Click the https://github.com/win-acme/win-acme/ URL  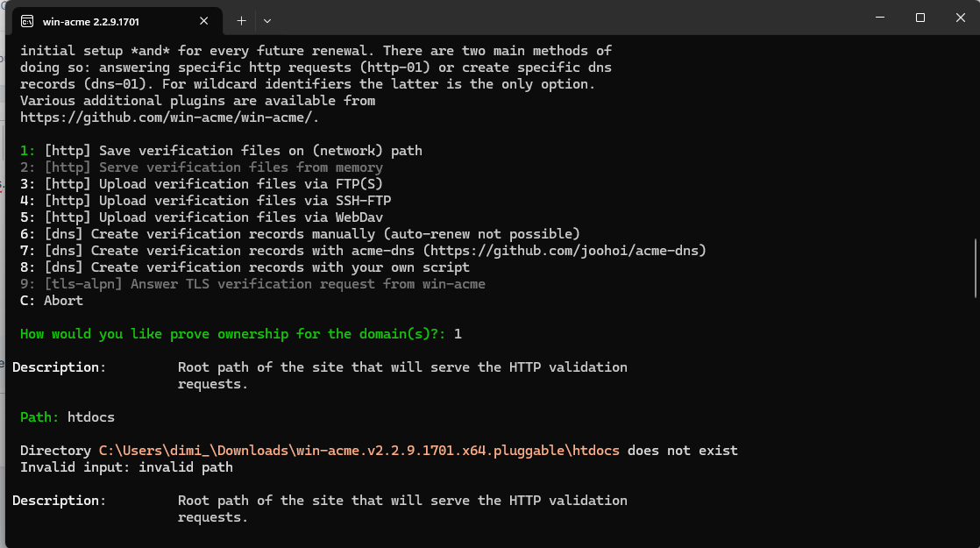(169, 117)
